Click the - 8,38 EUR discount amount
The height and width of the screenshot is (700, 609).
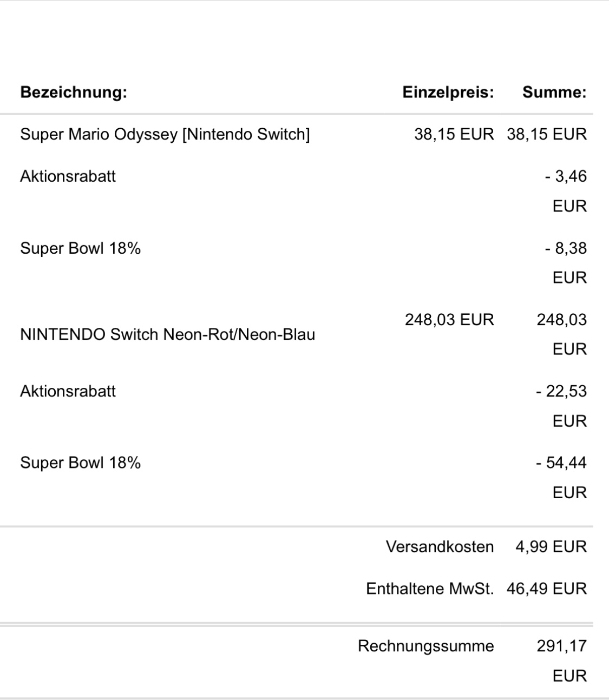tap(565, 263)
